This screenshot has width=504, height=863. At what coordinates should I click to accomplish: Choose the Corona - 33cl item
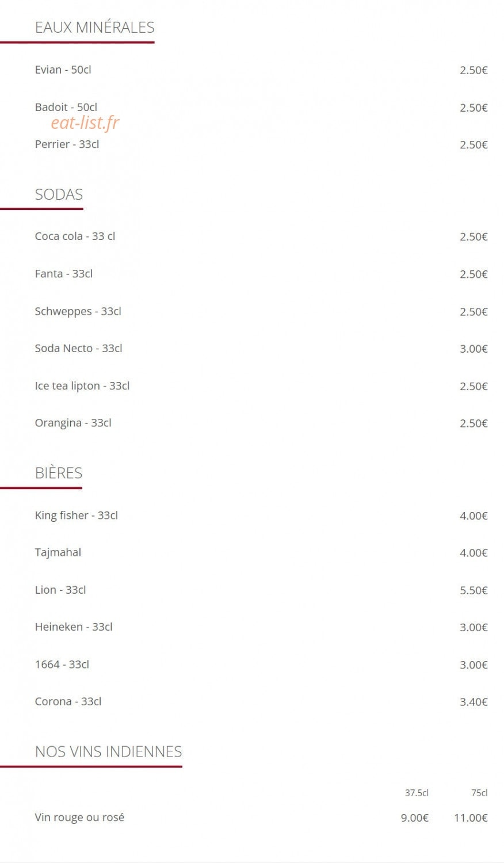coord(68,701)
